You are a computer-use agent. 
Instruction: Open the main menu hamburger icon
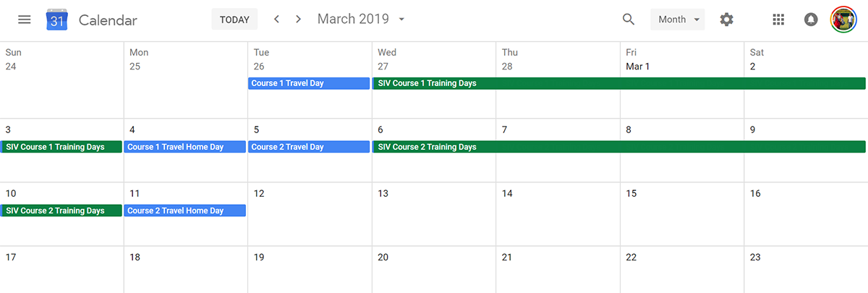coord(25,20)
